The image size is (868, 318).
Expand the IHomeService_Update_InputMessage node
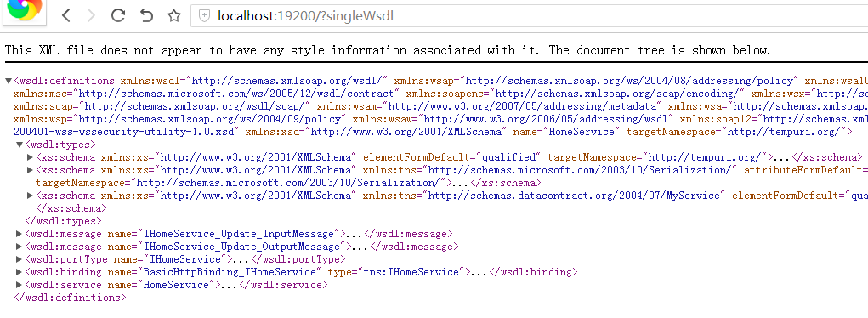click(20, 234)
